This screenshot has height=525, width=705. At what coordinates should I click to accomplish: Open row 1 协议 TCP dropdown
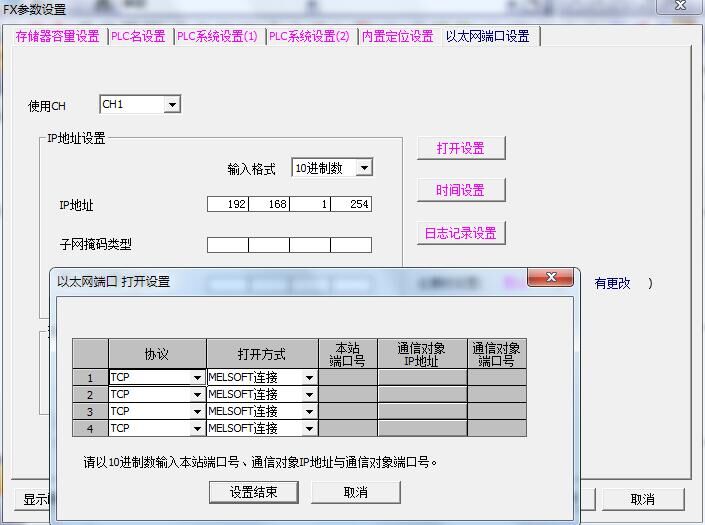(197, 378)
